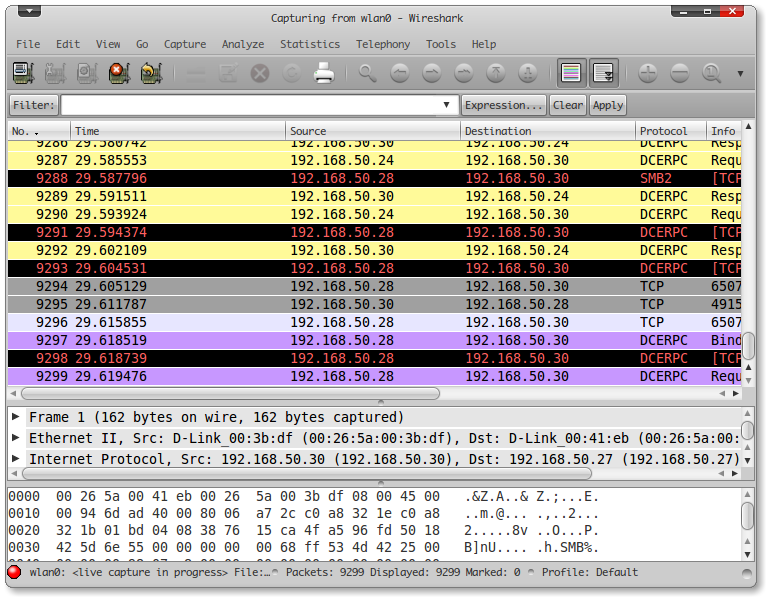This screenshot has width=766, height=597.
Task: Click the start new capture icon
Action: pyautogui.click(x=87, y=73)
